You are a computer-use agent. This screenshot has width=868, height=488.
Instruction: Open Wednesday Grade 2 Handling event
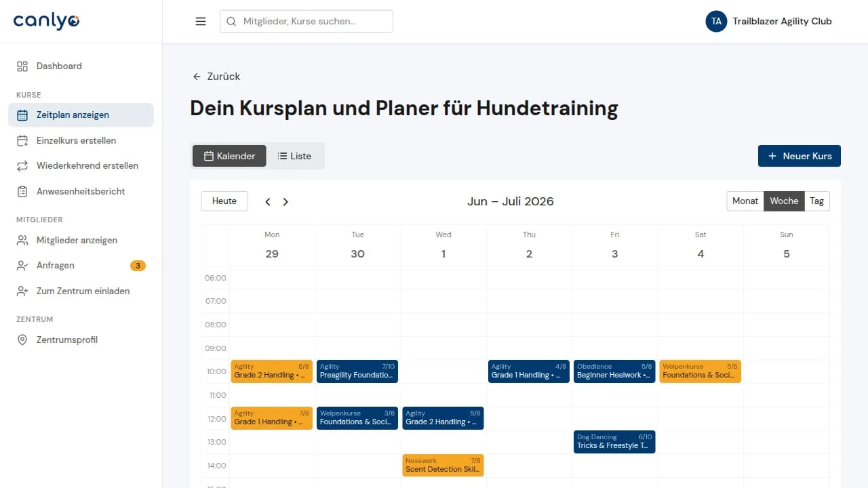click(443, 418)
